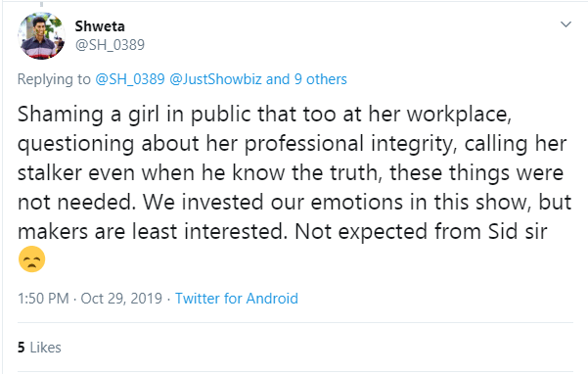Open the Twitter for Android source link
The image size is (588, 374).
pyautogui.click(x=237, y=299)
